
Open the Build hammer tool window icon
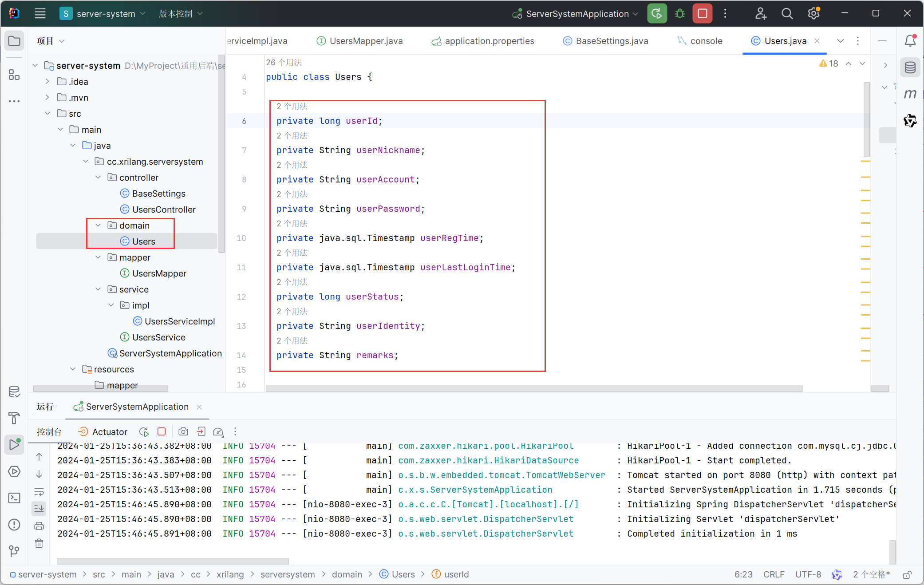click(x=14, y=418)
